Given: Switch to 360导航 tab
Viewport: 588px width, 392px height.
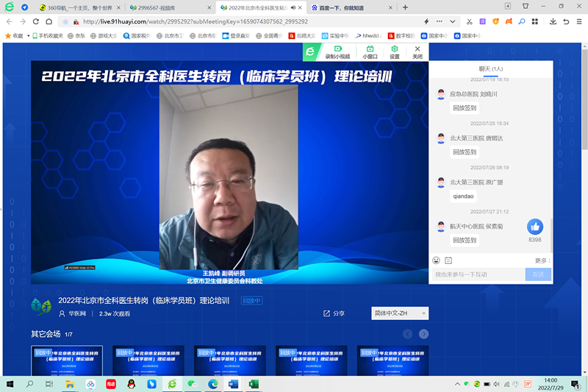Looking at the screenshot, I should tap(80, 7).
